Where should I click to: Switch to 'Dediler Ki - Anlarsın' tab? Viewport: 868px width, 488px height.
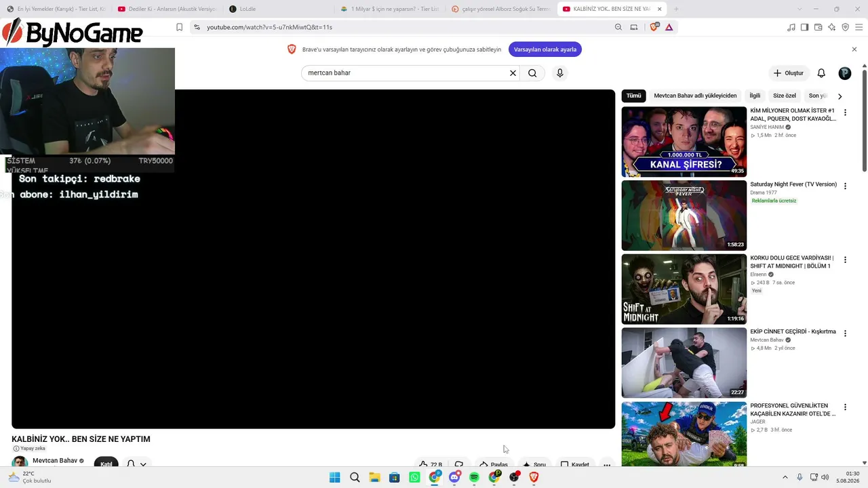(x=168, y=9)
